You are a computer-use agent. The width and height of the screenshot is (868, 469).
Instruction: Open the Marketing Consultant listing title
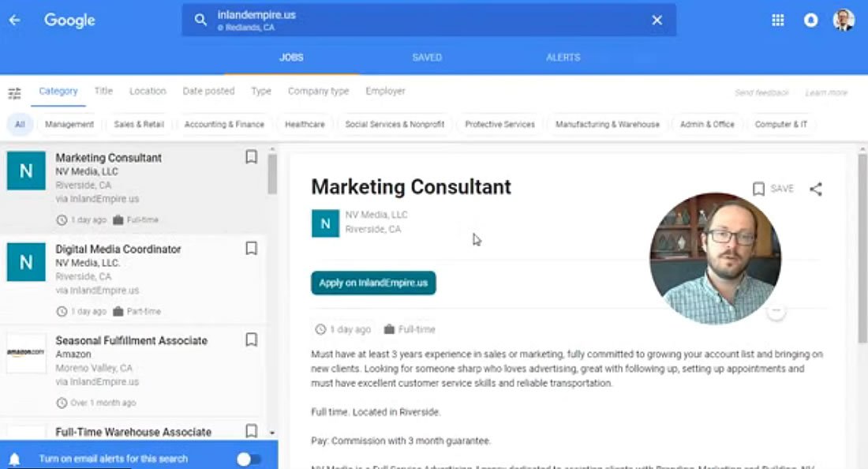[x=109, y=158]
